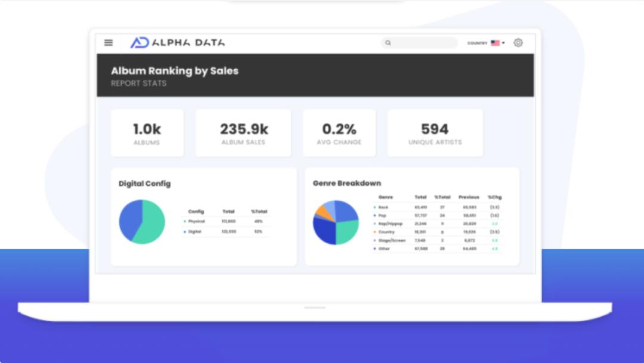Click the US flag icon
The width and height of the screenshot is (644, 363).
click(495, 43)
